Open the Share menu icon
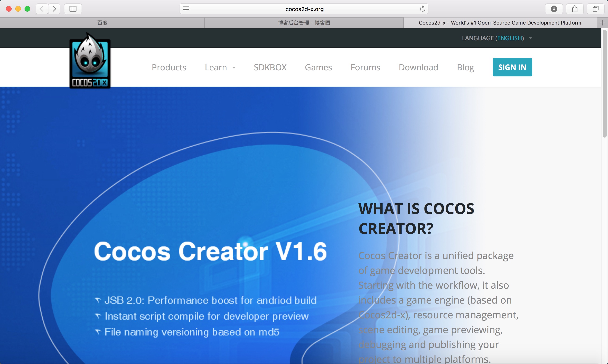608x364 pixels. [575, 9]
